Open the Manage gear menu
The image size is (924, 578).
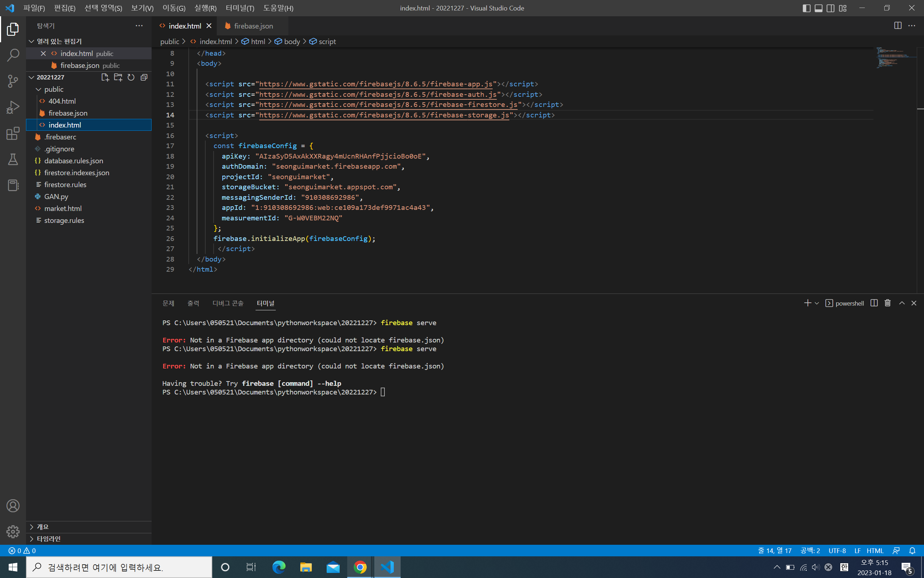[x=13, y=531]
